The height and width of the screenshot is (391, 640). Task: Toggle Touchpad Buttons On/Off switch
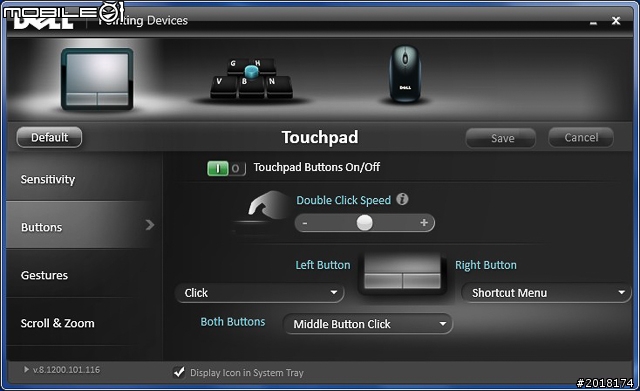(x=226, y=168)
